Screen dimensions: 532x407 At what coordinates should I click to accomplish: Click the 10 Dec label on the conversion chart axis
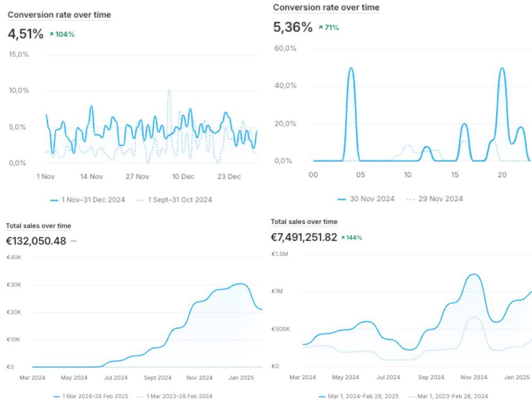184,176
